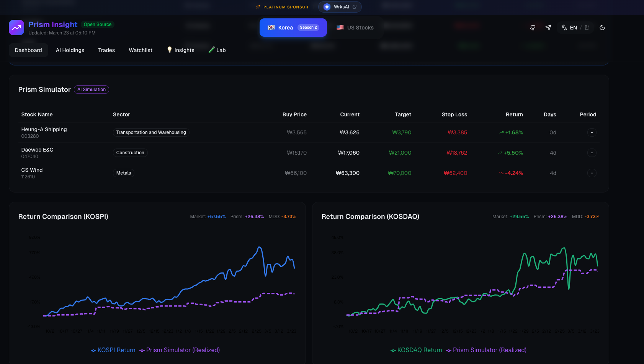
Task: Expand CS Wind period details
Action: tap(592, 173)
